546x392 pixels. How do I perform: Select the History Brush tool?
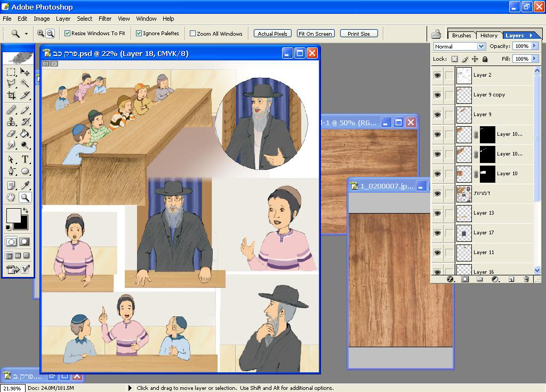pos(25,122)
